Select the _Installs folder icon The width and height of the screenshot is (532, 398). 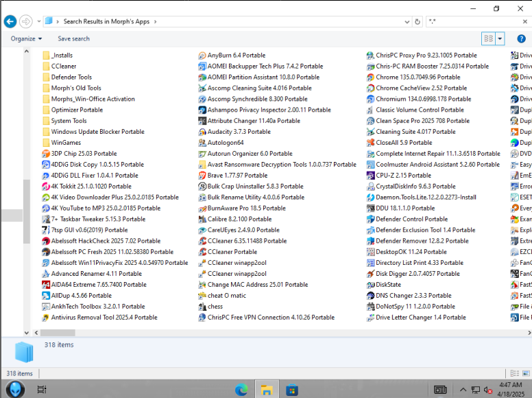46,56
